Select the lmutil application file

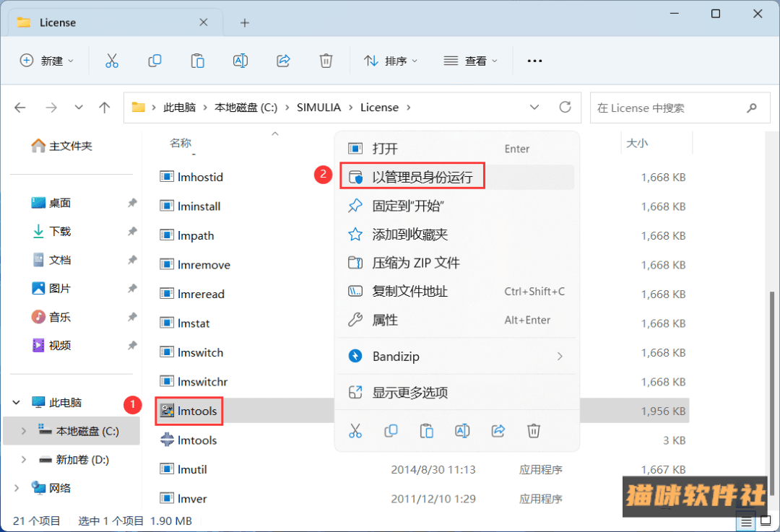[183, 469]
